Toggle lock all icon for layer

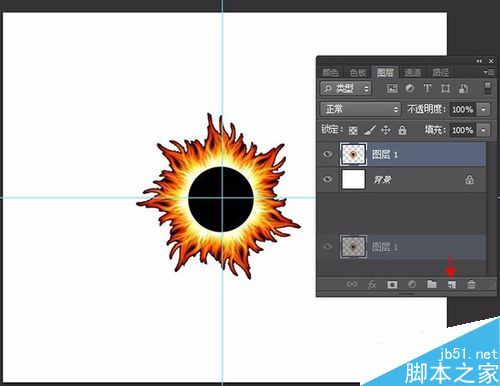[x=402, y=130]
